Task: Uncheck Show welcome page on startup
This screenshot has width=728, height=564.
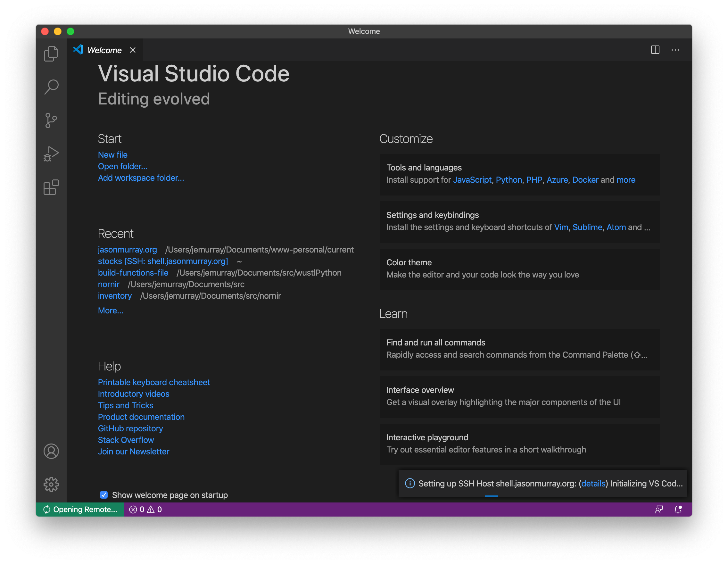Action: [104, 495]
